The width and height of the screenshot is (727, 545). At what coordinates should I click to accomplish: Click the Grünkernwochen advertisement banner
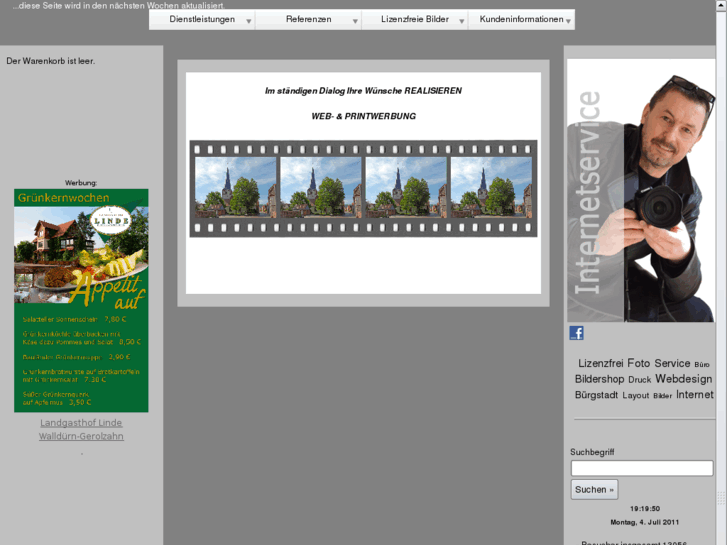pyautogui.click(x=81, y=300)
